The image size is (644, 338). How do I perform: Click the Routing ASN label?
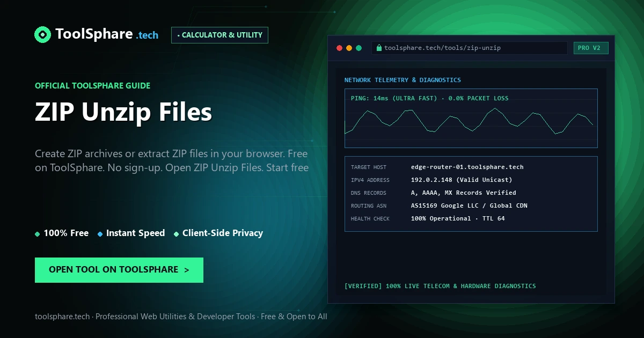(369, 206)
